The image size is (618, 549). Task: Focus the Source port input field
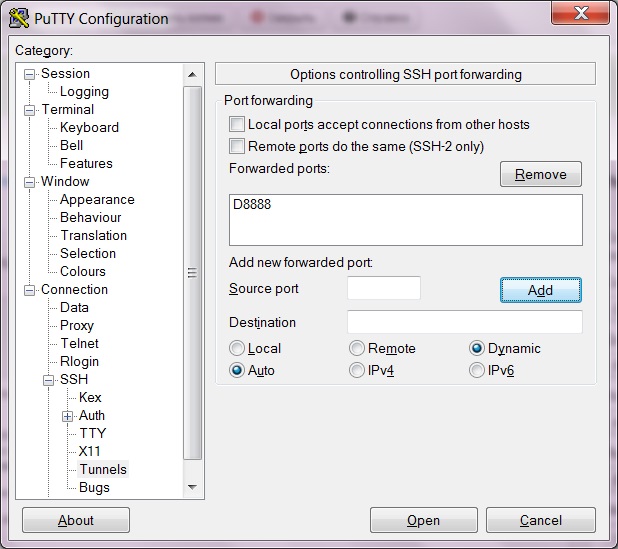point(384,288)
